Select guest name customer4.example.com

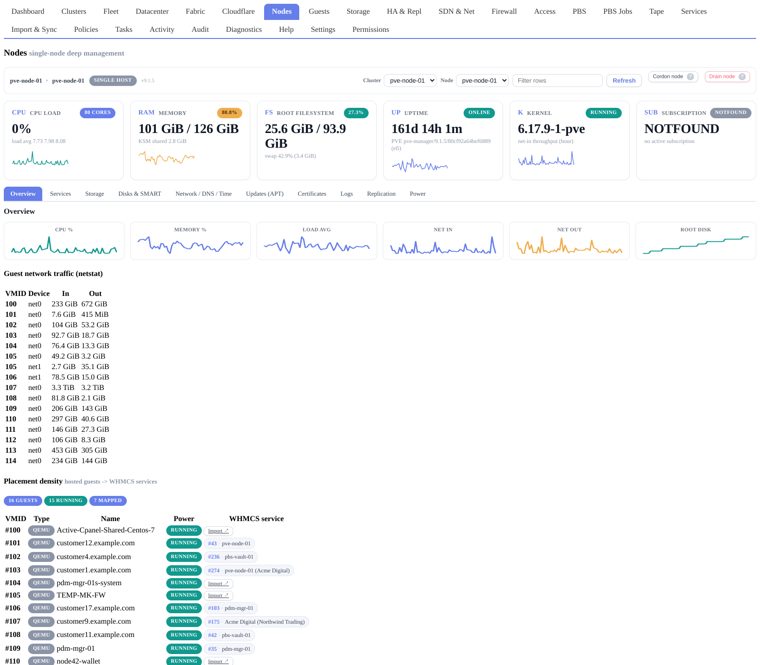pyautogui.click(x=94, y=557)
